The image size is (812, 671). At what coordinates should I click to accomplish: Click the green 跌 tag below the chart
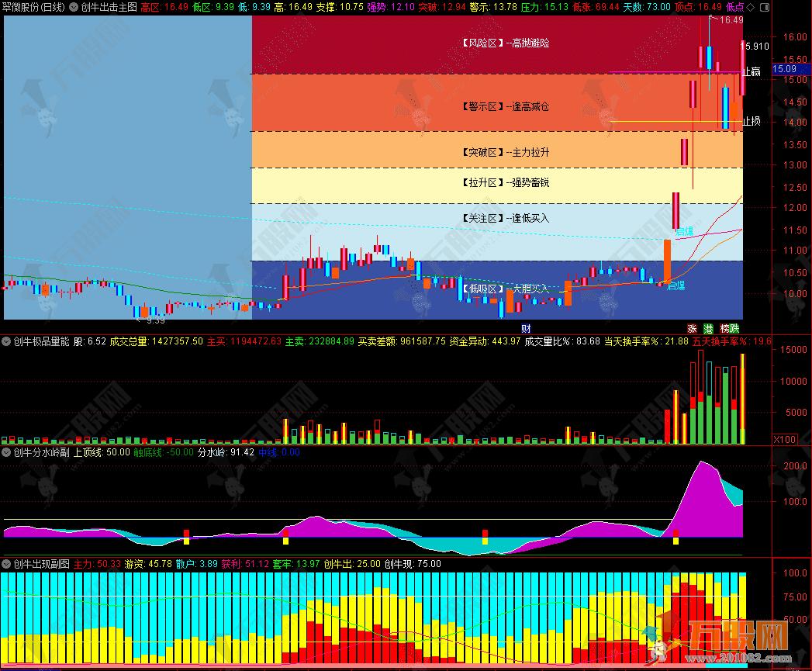point(734,328)
